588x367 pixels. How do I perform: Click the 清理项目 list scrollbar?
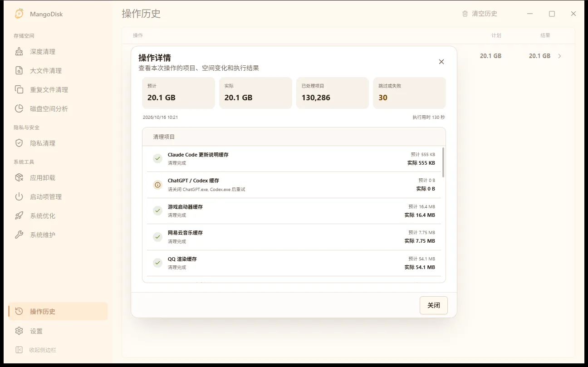[x=443, y=162]
